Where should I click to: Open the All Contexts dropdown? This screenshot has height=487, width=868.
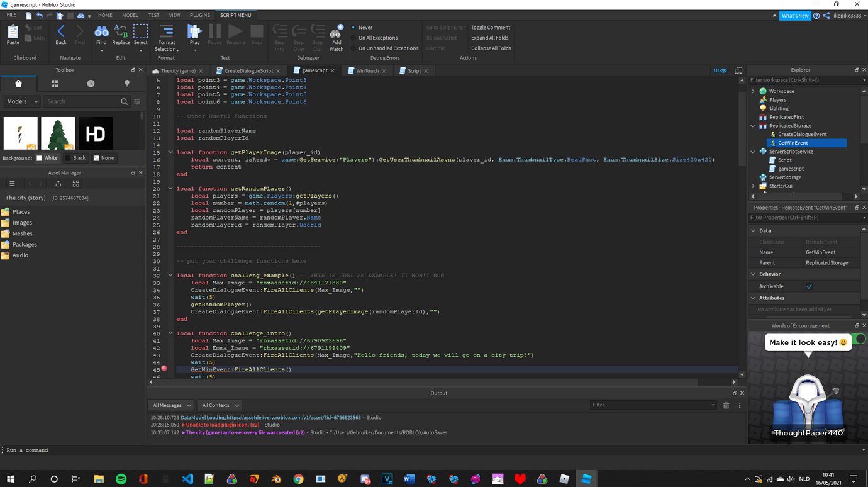220,405
